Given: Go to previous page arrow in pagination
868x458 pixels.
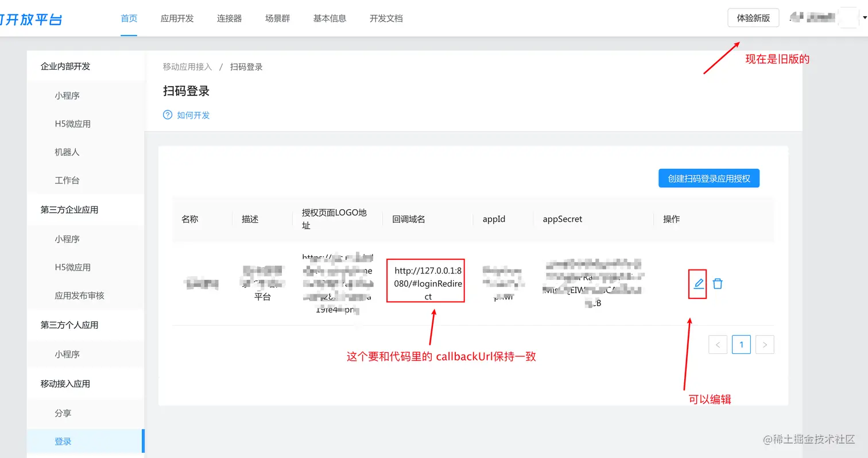Looking at the screenshot, I should coord(718,345).
